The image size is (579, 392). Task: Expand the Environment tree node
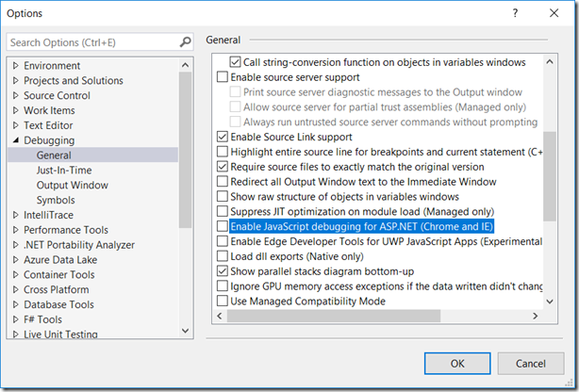[15, 66]
